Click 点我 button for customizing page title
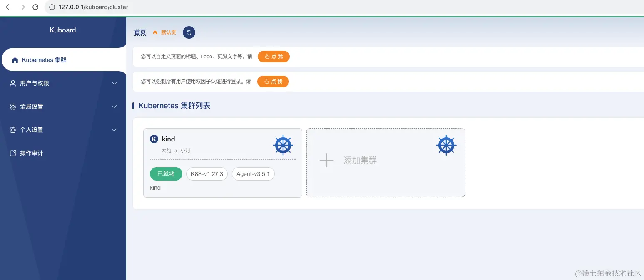The height and width of the screenshot is (280, 644). pyautogui.click(x=274, y=57)
